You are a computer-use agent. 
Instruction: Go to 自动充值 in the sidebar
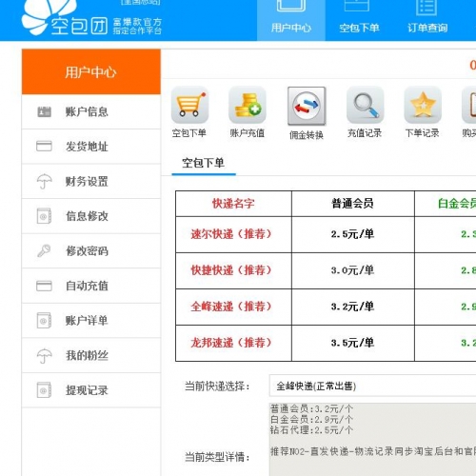[91, 286]
